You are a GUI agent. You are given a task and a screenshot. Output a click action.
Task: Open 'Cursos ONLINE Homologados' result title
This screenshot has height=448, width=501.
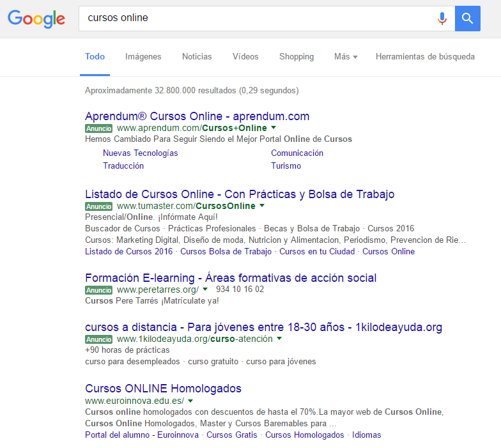[164, 389]
